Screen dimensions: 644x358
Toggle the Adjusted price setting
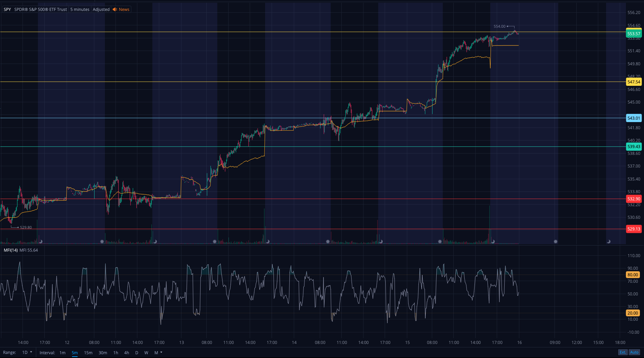point(101,10)
